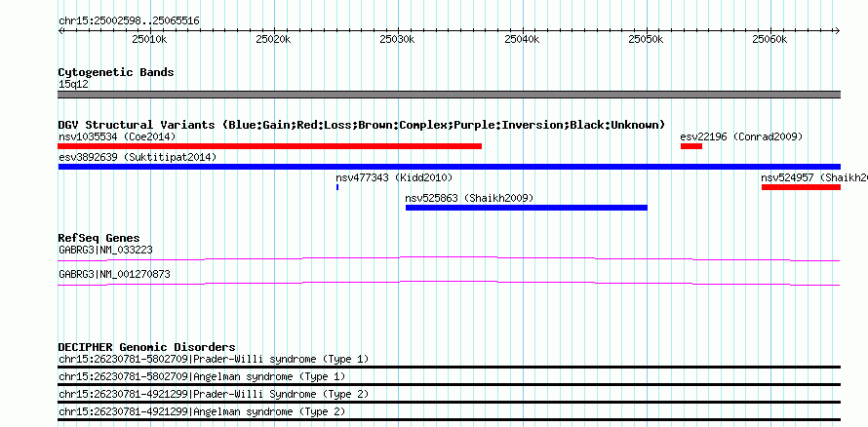Screen dimensions: 868x427
Task: Select the nsv524957 red loss bar
Action: pyautogui.click(x=801, y=187)
